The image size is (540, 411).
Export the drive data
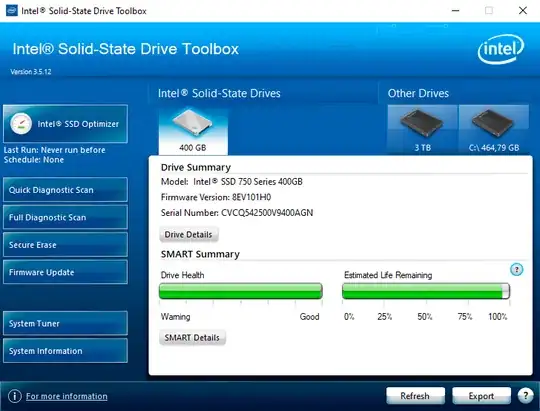(481, 396)
